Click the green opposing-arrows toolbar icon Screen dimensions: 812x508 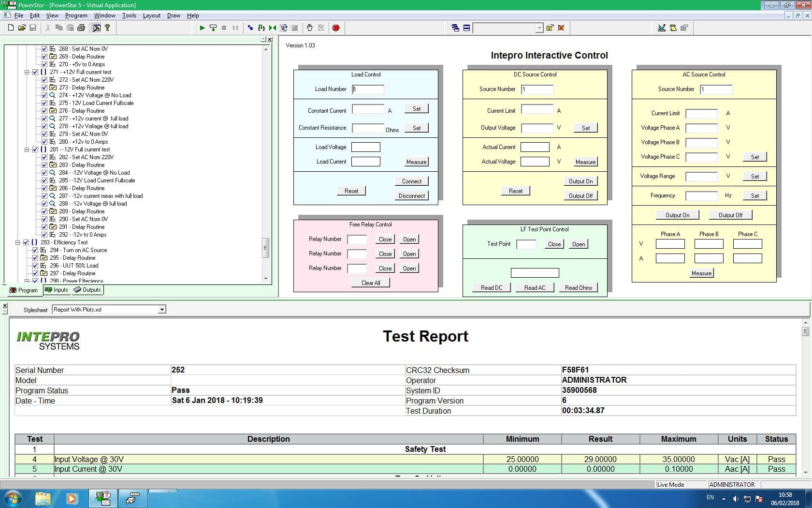tap(273, 28)
